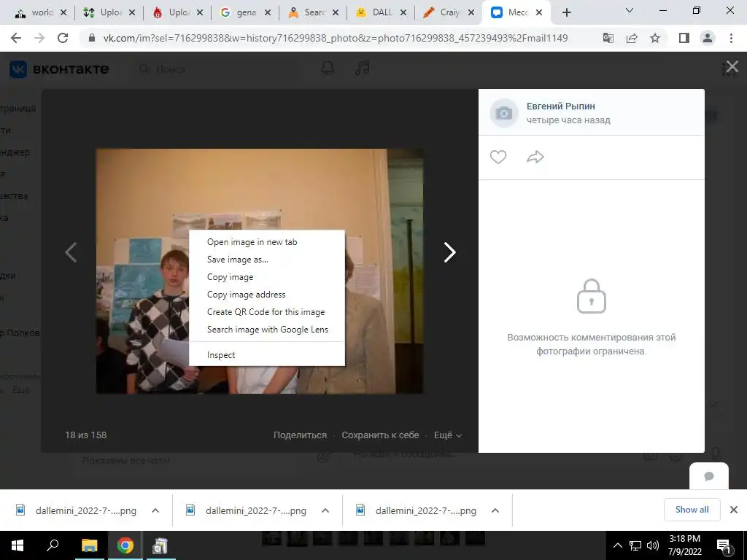Reload the page

(x=63, y=38)
